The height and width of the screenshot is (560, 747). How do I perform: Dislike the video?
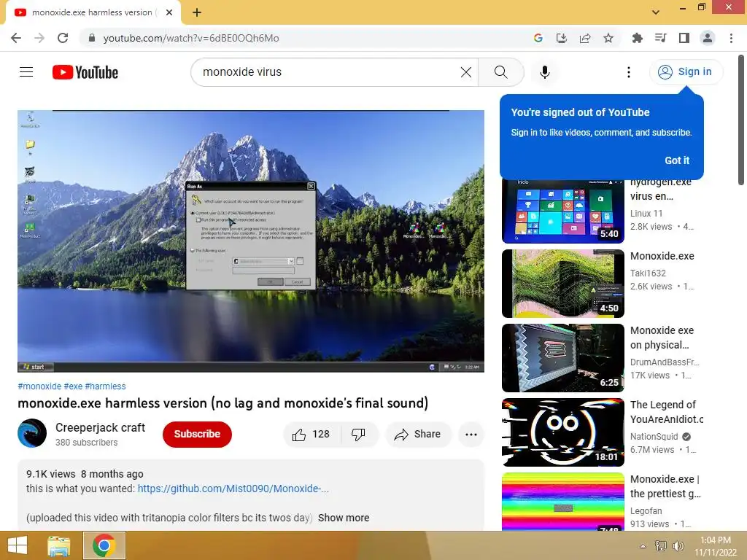359,435
